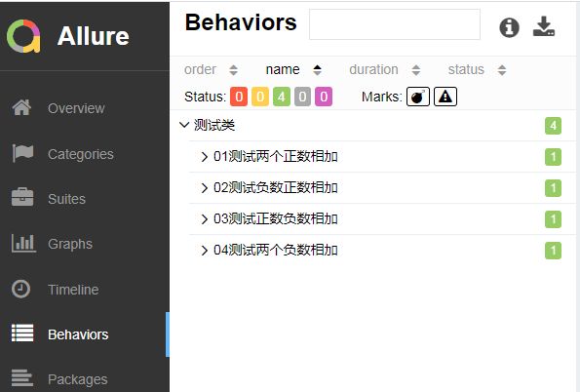Select the 测试类 feature text
The width and height of the screenshot is (580, 392).
coord(214,125)
